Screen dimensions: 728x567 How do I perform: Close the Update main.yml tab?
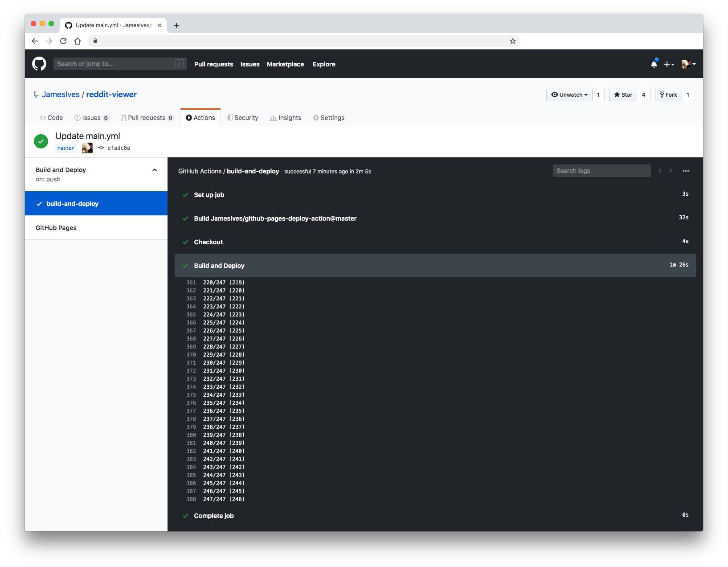160,25
